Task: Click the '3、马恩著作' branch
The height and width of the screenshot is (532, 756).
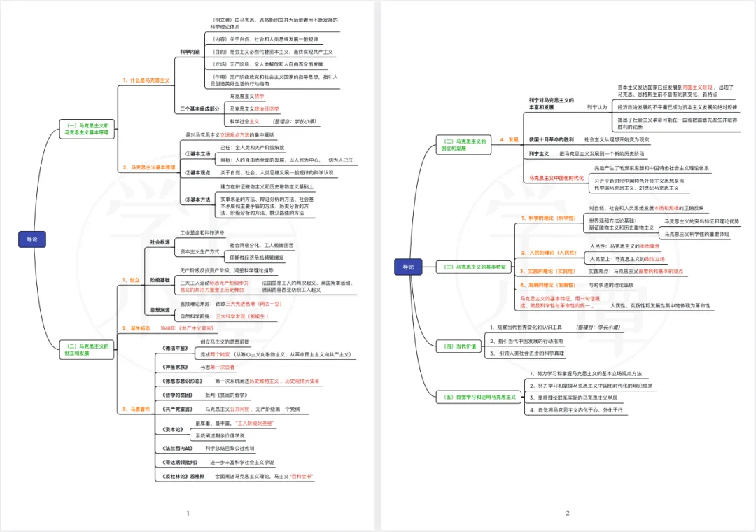Action: [136, 409]
